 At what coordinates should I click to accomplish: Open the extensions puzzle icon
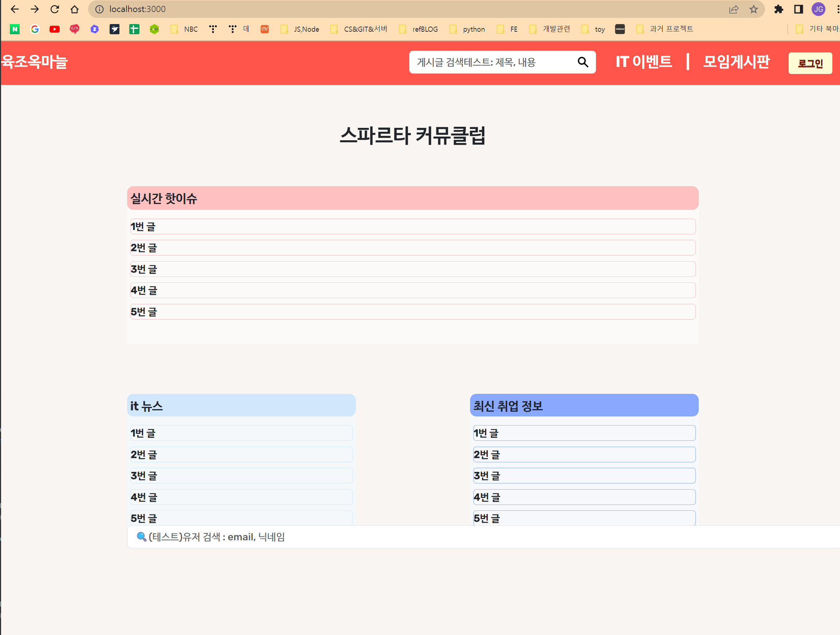coord(778,9)
